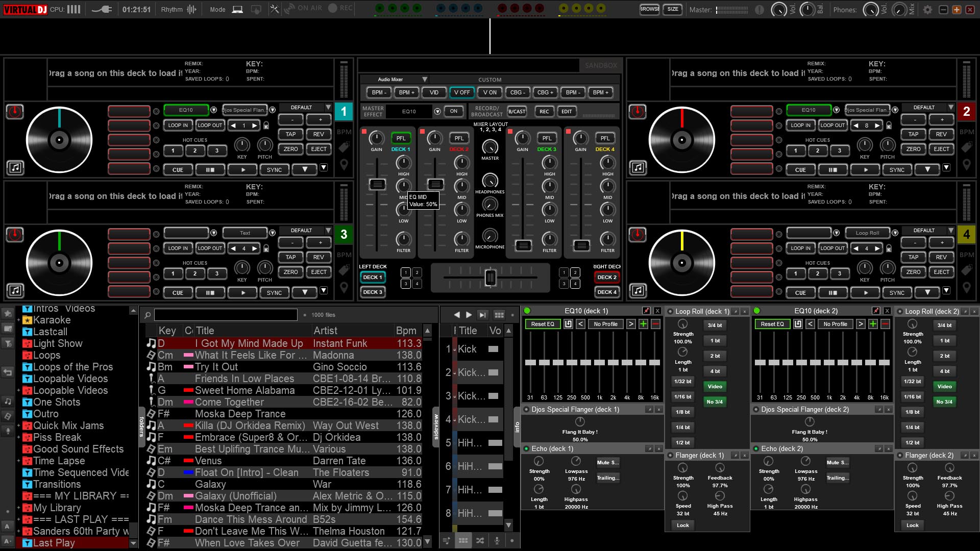Skip to next with sampler skip icon

[482, 315]
